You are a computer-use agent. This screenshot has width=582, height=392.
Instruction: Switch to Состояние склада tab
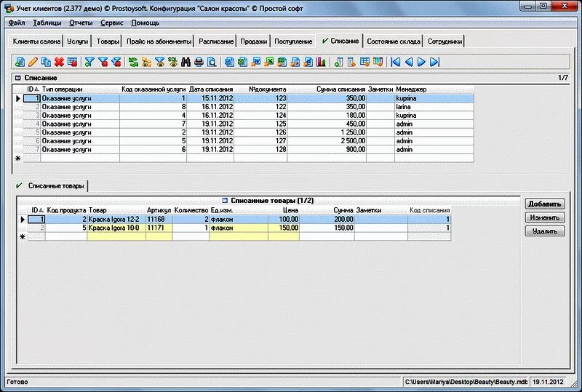(394, 41)
